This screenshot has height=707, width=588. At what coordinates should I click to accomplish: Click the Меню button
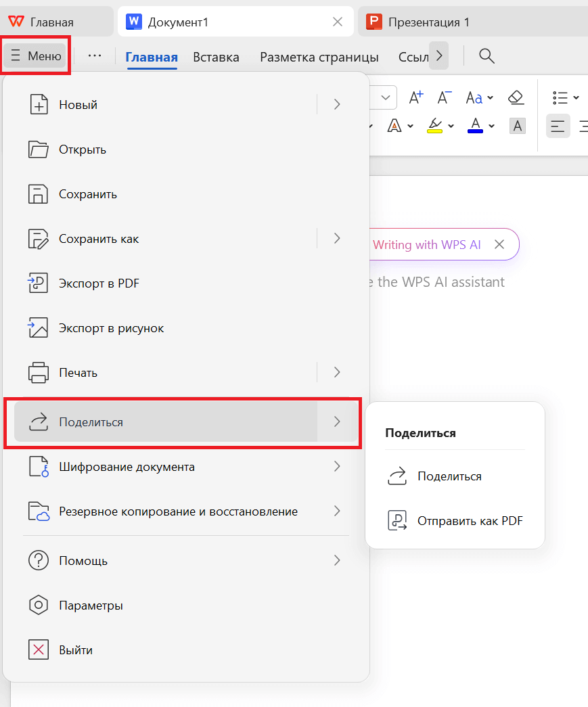point(37,56)
